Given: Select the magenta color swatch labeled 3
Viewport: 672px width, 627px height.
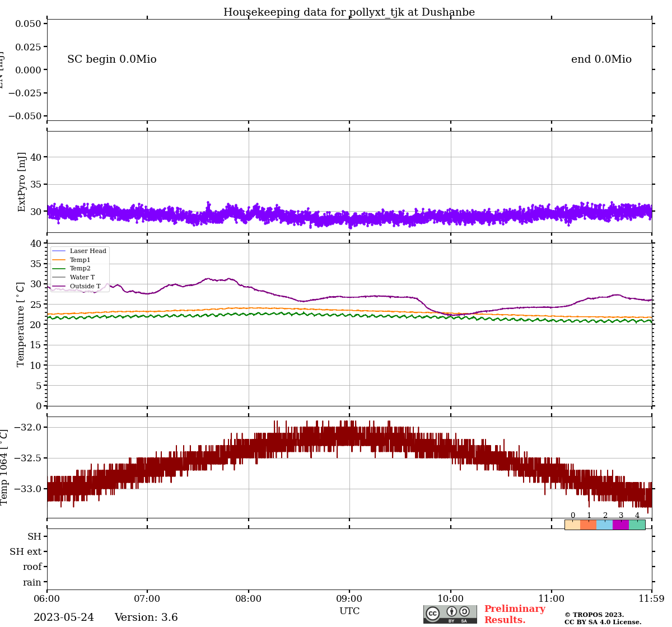Looking at the screenshot, I should 621,525.
